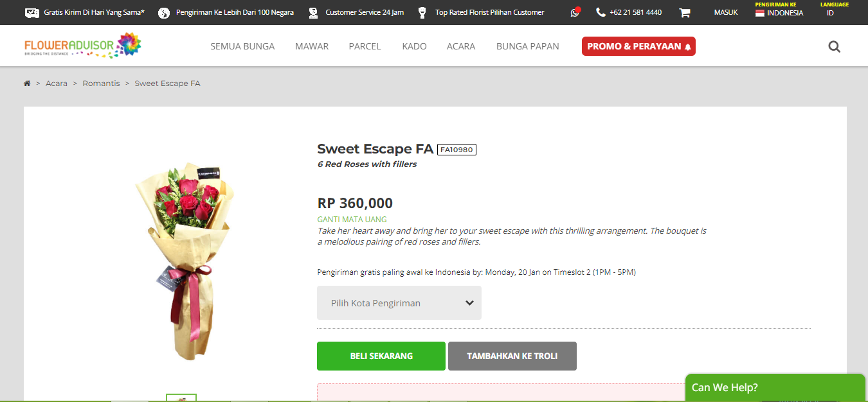Click the search magnifier icon
Image resolution: width=868 pixels, height=402 pixels.
tap(834, 46)
